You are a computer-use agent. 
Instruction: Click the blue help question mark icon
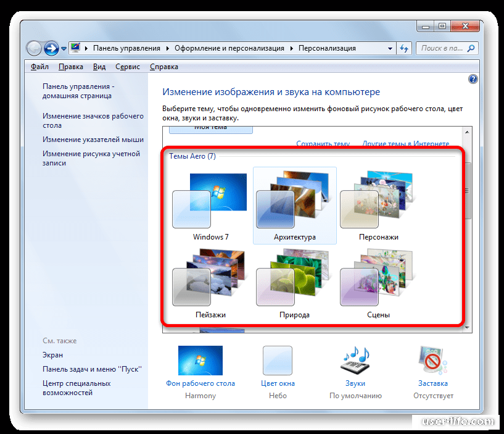(473, 79)
